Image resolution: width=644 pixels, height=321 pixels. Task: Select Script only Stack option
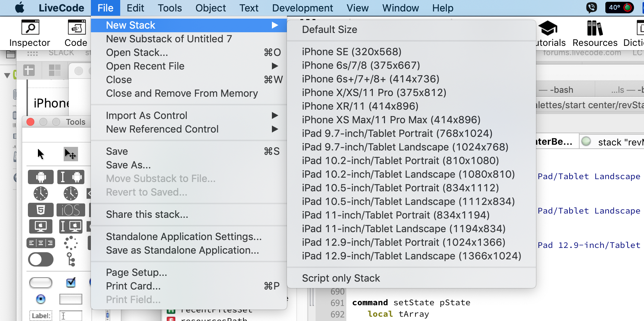coord(411,278)
